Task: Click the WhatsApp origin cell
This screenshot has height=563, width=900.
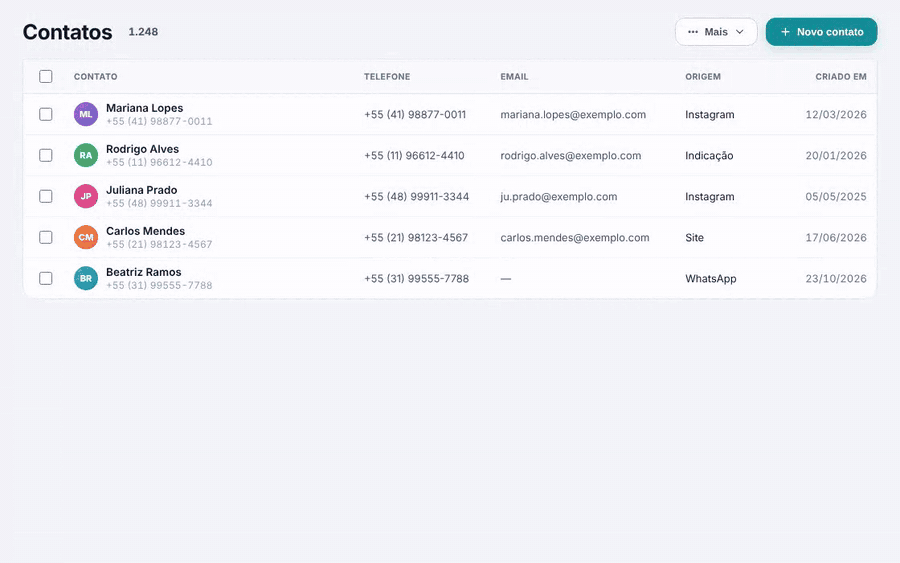Action: click(x=711, y=279)
